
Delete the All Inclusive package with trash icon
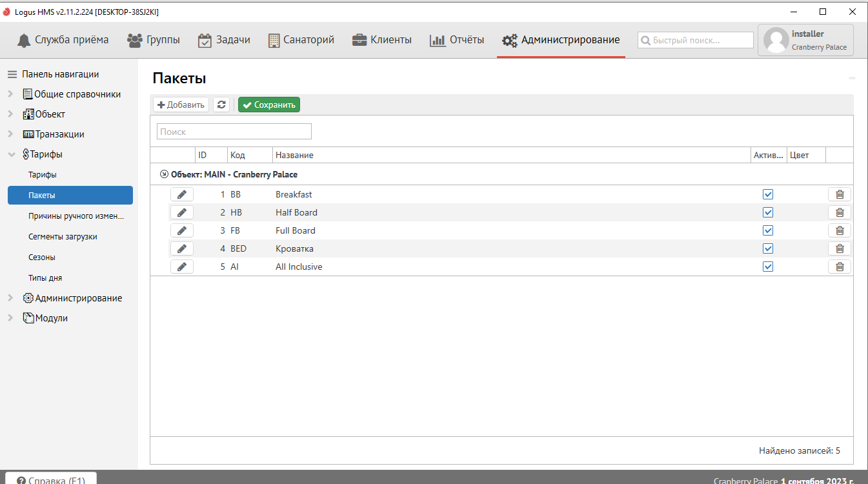[840, 267]
